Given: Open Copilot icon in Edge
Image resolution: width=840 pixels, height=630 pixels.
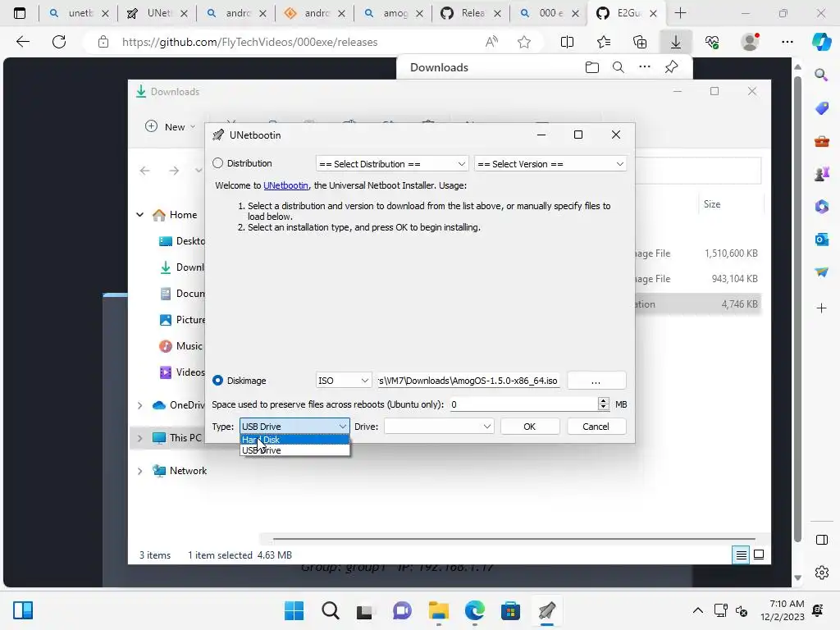Looking at the screenshot, I should coord(821,42).
